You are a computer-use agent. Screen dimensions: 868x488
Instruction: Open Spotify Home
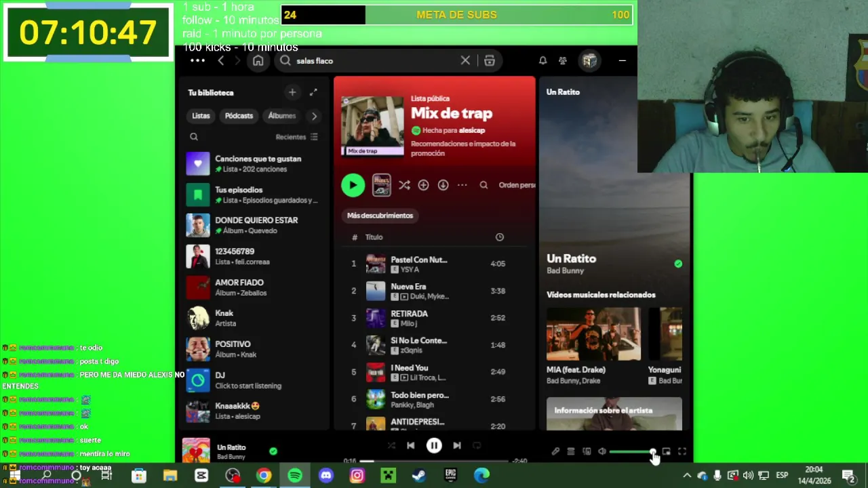[258, 60]
